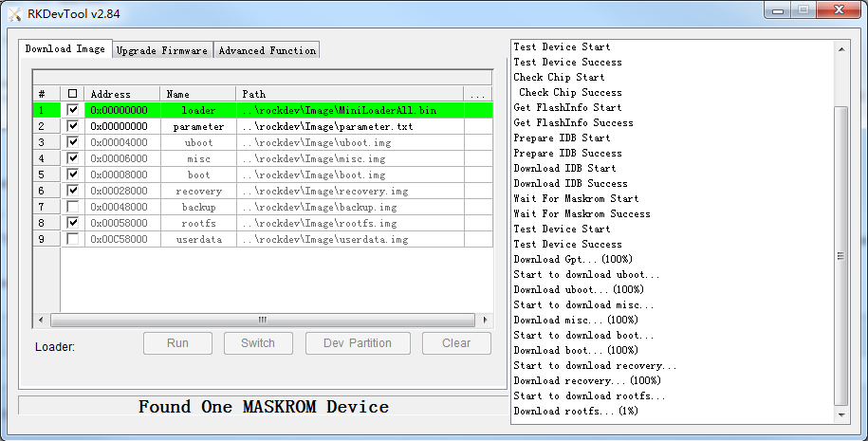
Task: Enable the userdata row checkbox
Action: point(72,238)
